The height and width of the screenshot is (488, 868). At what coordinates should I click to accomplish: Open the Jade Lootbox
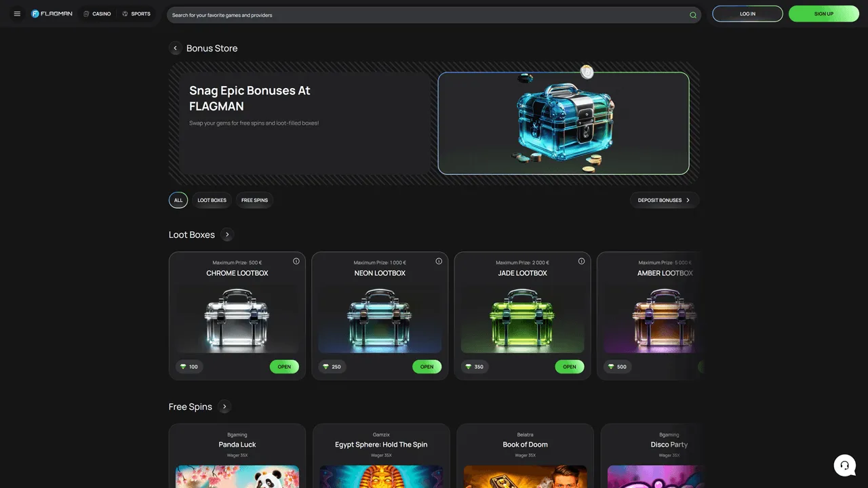pos(570,367)
